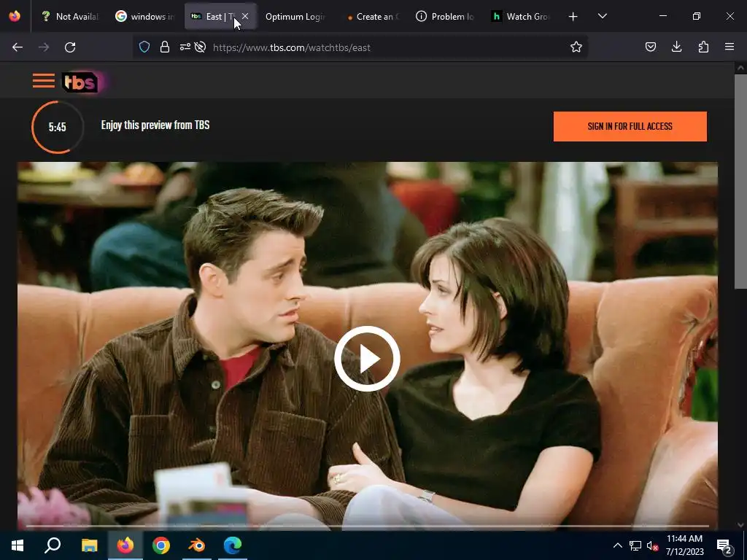Click Sign In For Full Access
The width and height of the screenshot is (747, 560).
pos(630,126)
